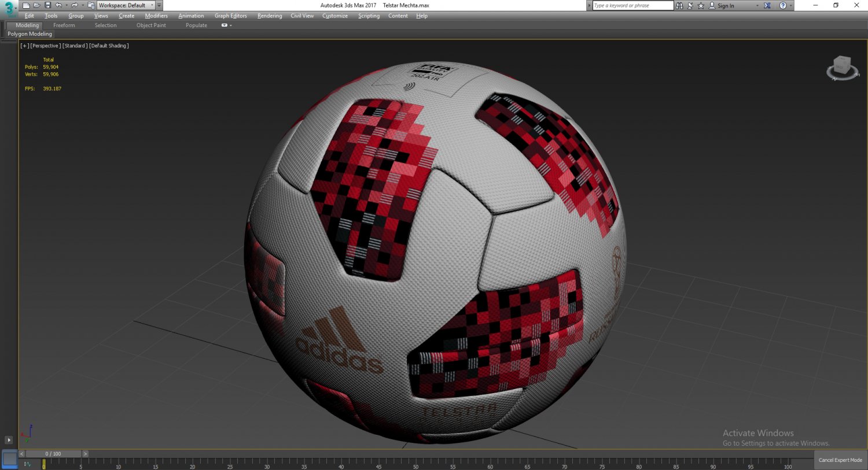The width and height of the screenshot is (868, 470).
Task: Undo the last action with Undo arrow
Action: (x=58, y=5)
